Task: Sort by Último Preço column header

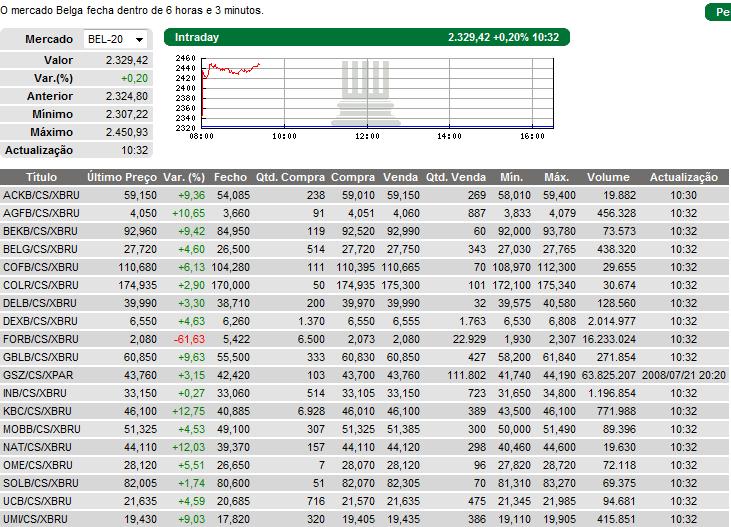Action: tap(122, 177)
